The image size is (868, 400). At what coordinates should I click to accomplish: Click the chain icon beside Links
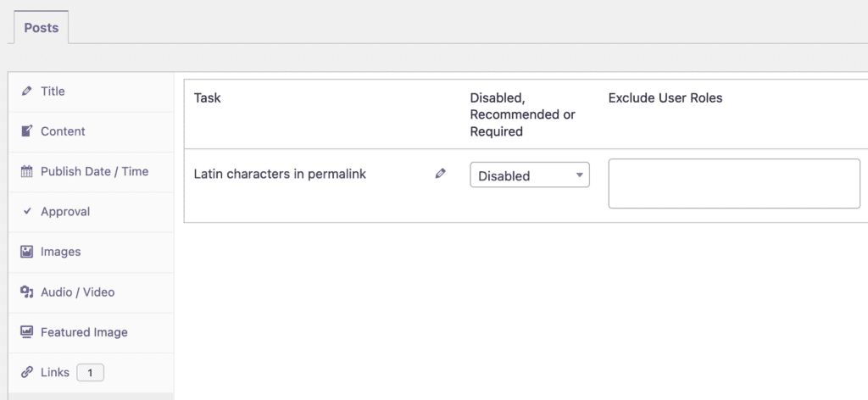26,373
